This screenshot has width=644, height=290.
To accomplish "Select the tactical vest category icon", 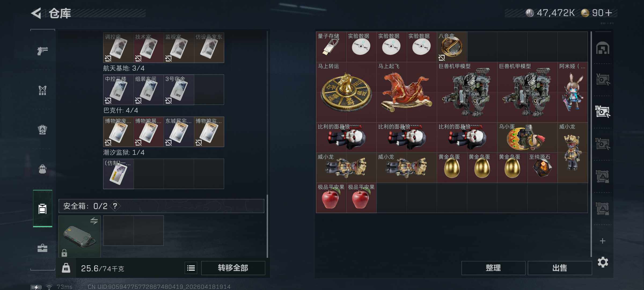I will pyautogui.click(x=42, y=90).
